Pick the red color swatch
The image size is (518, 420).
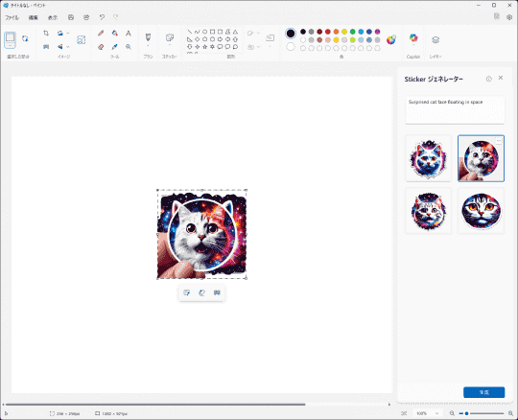[x=328, y=32]
